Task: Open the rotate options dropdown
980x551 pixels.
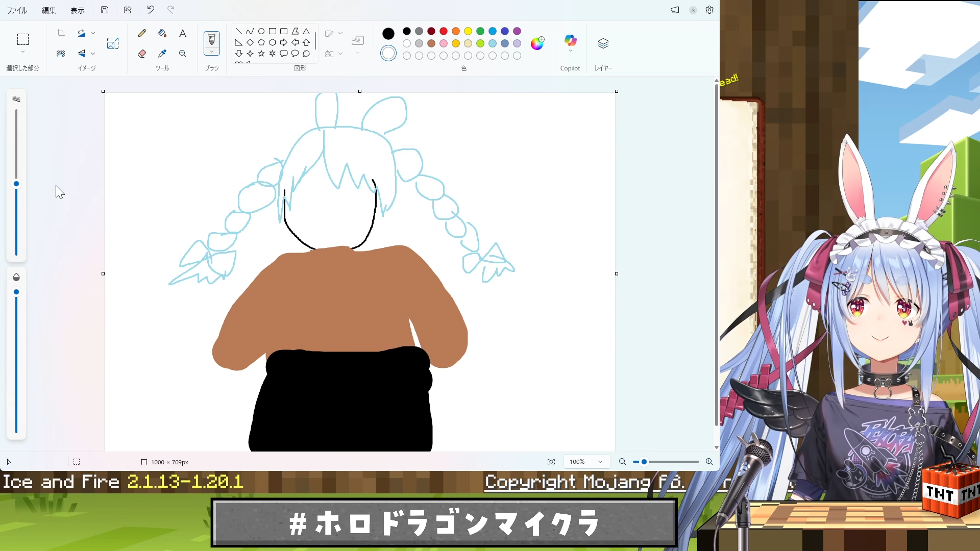Action: pos(93,33)
